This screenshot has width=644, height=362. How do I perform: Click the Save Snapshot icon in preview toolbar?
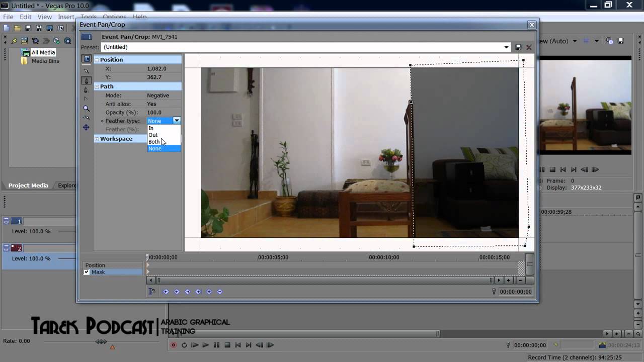(621, 41)
